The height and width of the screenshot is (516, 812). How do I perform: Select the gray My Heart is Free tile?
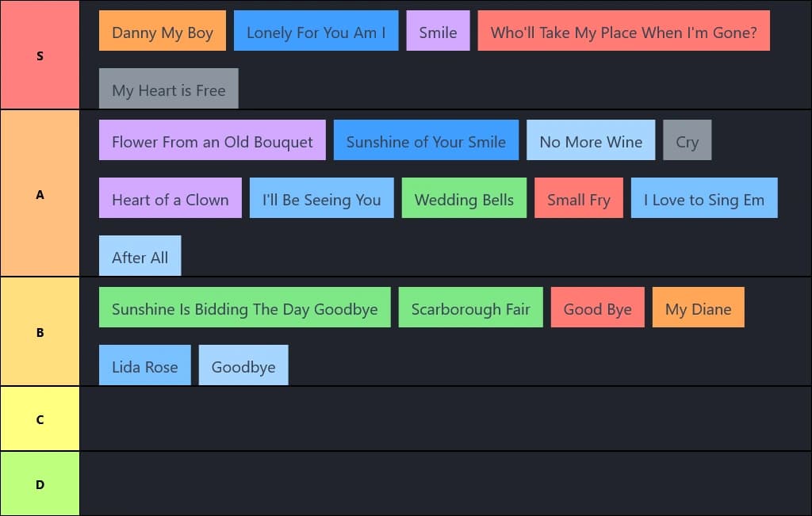pos(168,89)
